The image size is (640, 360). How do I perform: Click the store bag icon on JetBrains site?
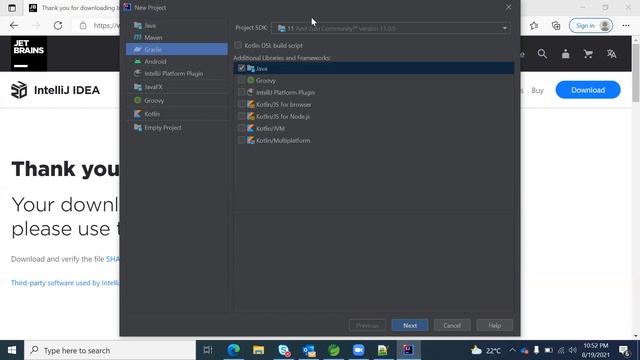tap(565, 54)
